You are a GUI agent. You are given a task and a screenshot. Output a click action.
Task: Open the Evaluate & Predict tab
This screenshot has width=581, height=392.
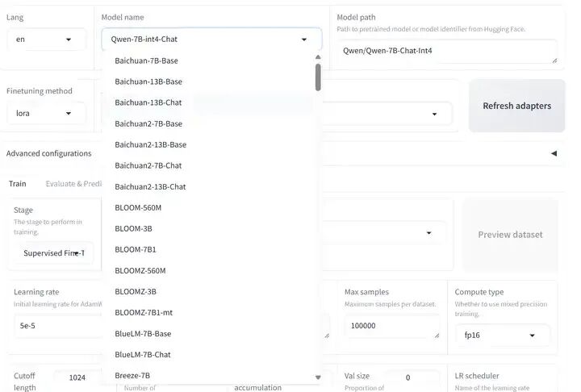coord(73,184)
